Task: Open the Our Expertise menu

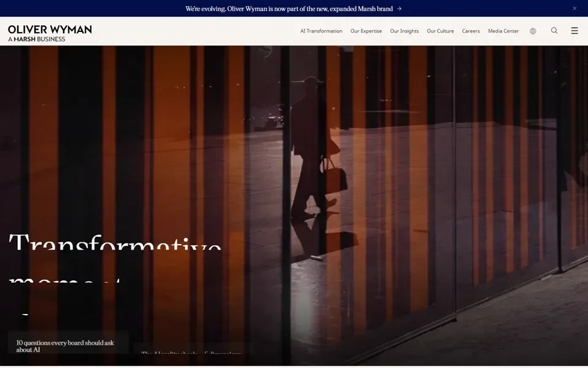Action: 366,31
